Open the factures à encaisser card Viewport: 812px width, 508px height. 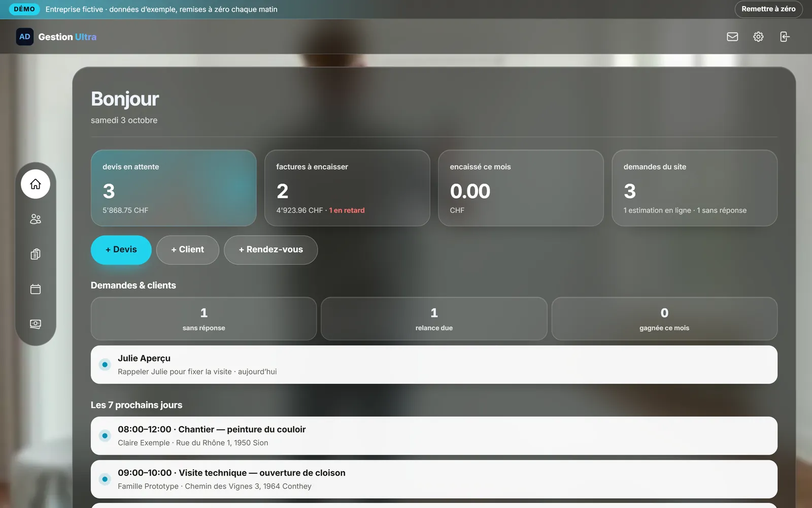[347, 188]
